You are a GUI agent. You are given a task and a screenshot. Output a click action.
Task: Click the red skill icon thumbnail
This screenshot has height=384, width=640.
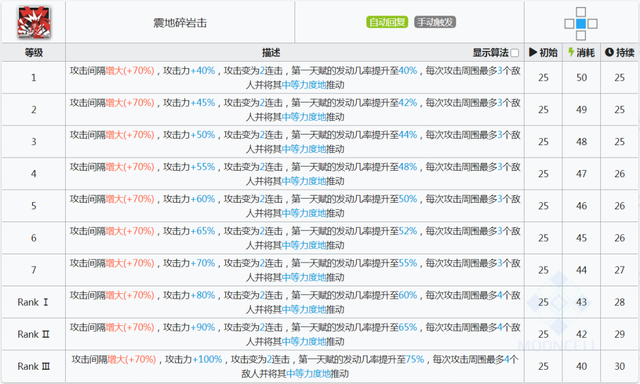coord(34,22)
